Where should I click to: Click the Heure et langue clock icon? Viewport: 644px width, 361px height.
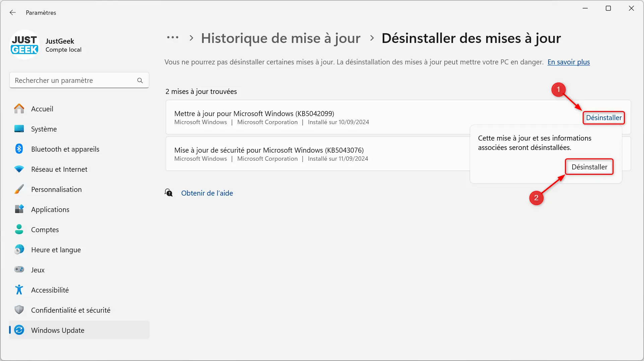tap(19, 250)
